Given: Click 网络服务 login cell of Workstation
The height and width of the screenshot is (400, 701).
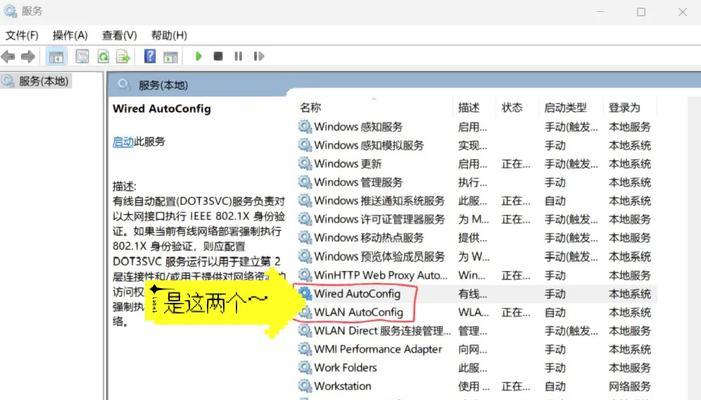Looking at the screenshot, I should point(629,386).
